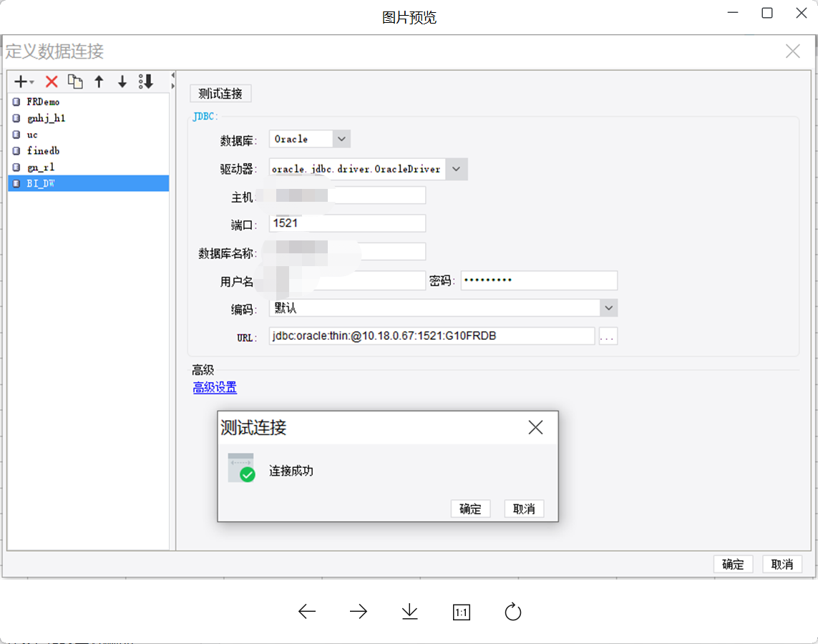
Task: Go to previous image arrow
Action: tap(307, 611)
